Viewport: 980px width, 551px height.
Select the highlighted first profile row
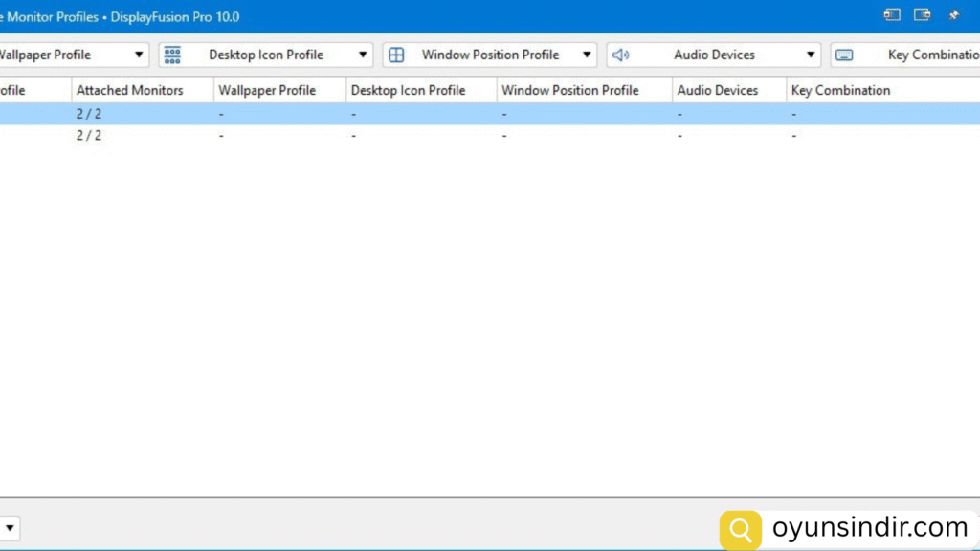[383, 114]
